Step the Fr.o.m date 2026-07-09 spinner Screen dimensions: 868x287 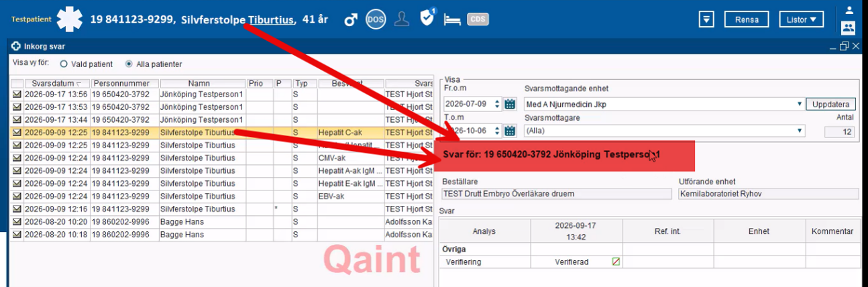(x=497, y=104)
